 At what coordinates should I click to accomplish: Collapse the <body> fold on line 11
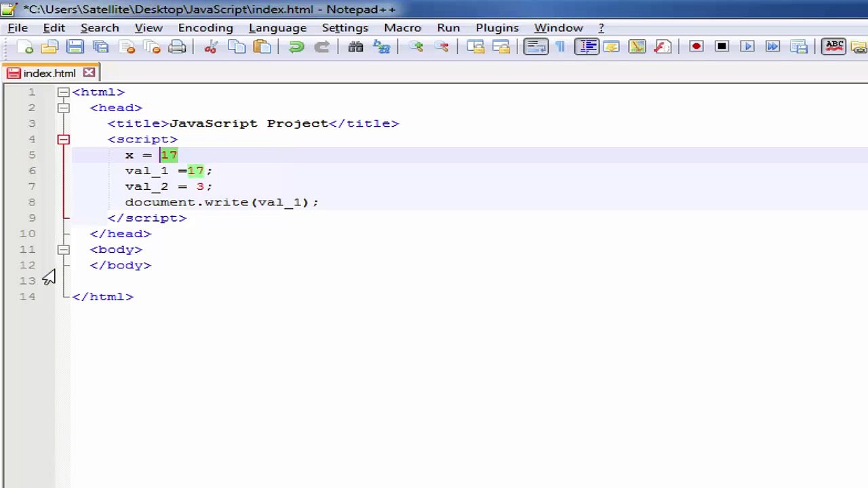63,249
